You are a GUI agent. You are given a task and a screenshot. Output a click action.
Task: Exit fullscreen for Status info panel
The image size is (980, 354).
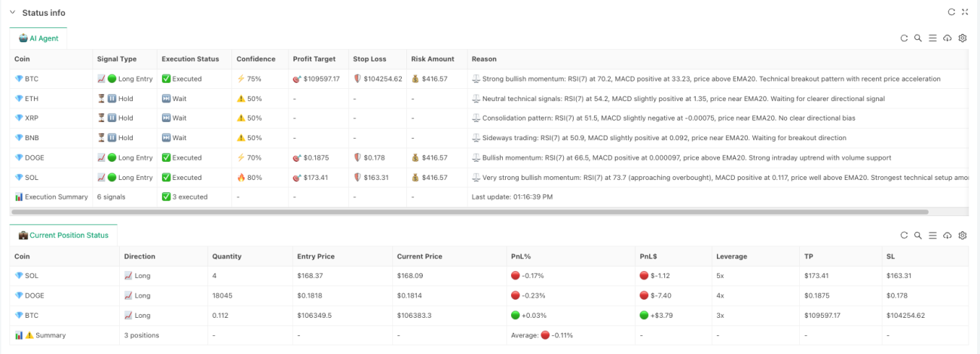tap(965, 12)
